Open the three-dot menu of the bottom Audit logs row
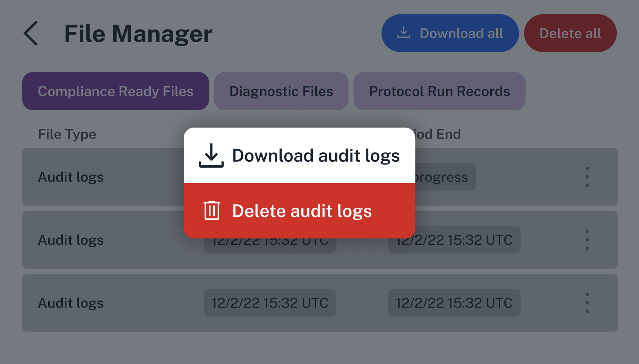Screen dimensions: 639x364 click(587, 303)
